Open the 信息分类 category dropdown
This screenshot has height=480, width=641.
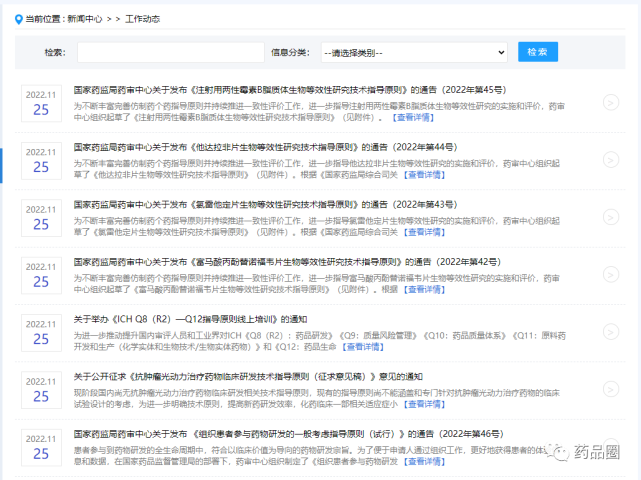point(414,52)
